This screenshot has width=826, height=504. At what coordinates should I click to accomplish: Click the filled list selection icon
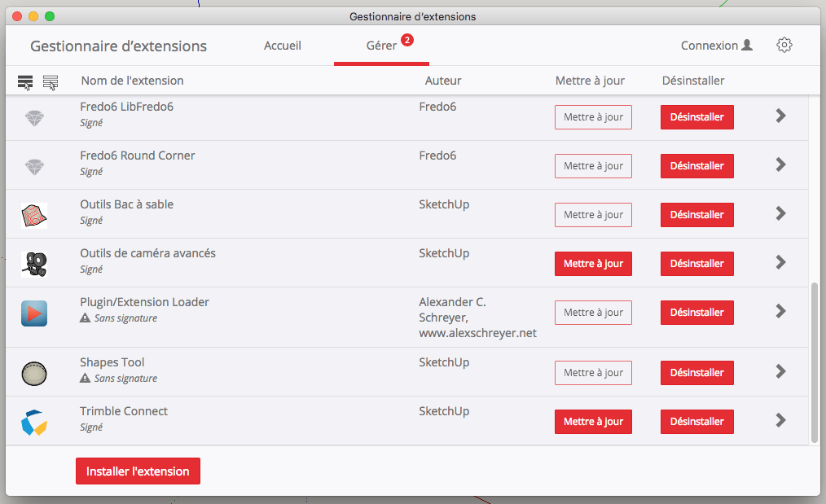point(24,82)
